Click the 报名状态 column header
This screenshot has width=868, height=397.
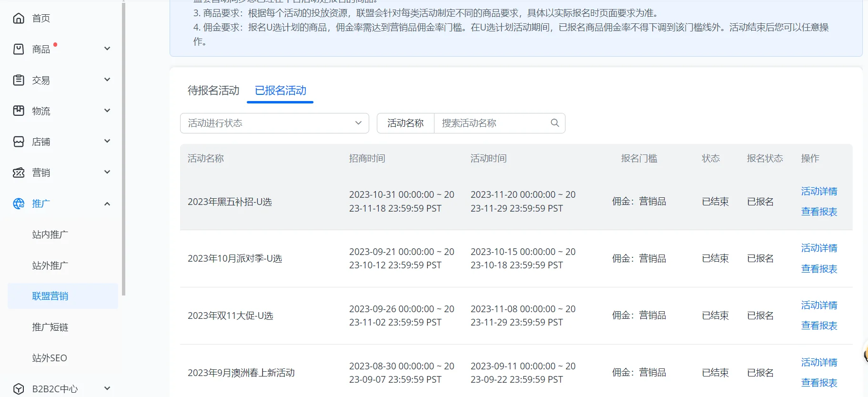coord(765,158)
